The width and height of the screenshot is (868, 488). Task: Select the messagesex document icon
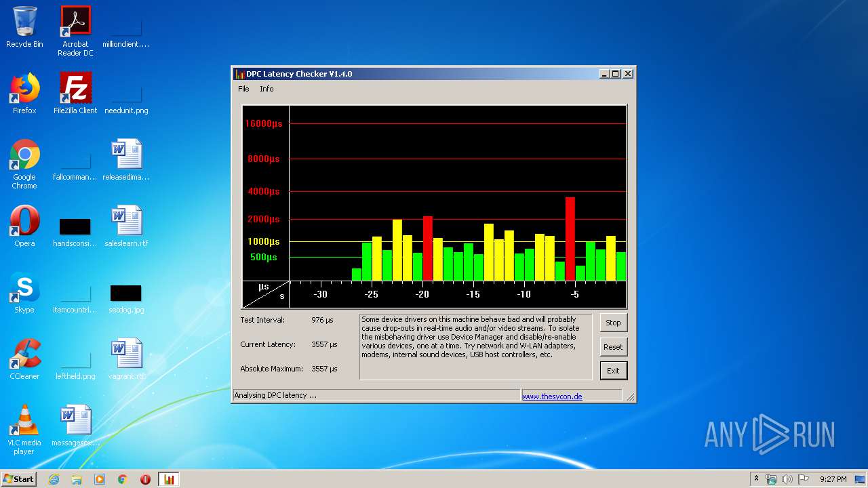point(75,426)
